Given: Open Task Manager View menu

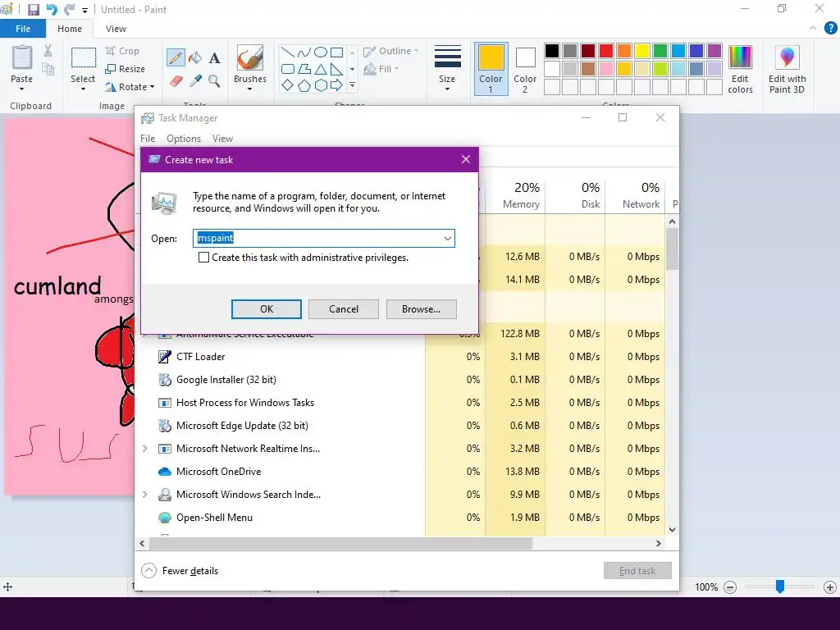Looking at the screenshot, I should pos(222,138).
